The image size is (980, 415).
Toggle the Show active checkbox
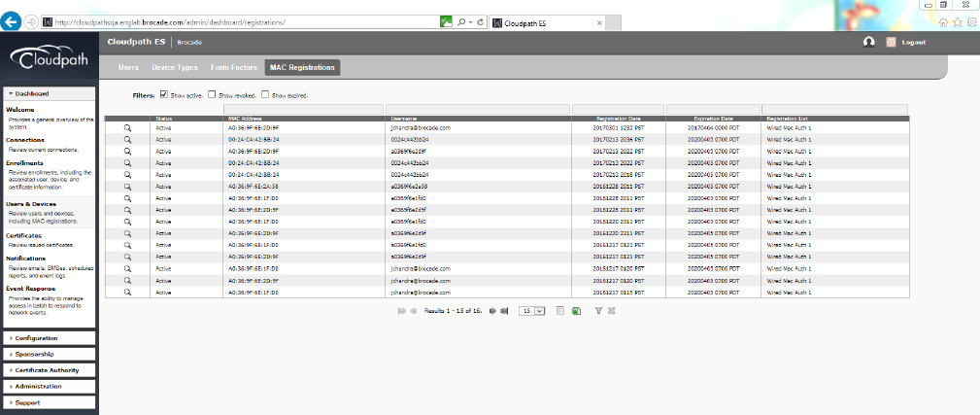[x=164, y=95]
